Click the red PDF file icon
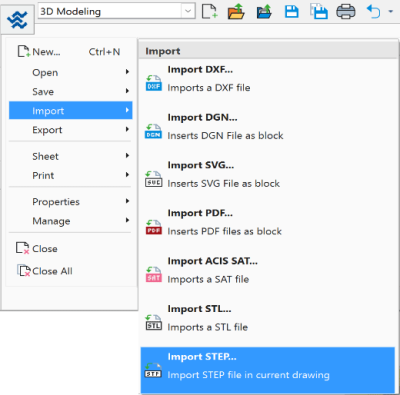Image resolution: width=400 pixels, height=395 pixels. 154,227
